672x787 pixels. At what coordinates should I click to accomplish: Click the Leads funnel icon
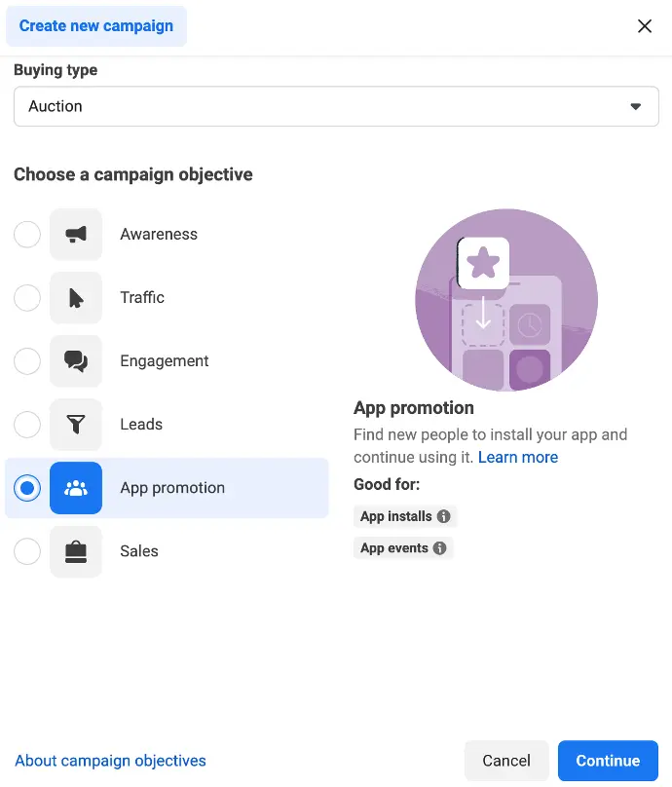[x=76, y=424]
